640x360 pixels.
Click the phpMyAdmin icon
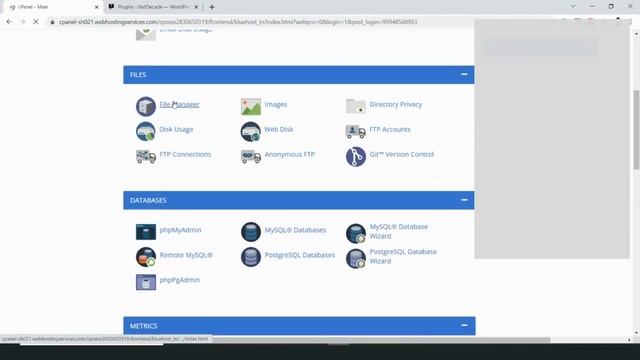coord(146,232)
